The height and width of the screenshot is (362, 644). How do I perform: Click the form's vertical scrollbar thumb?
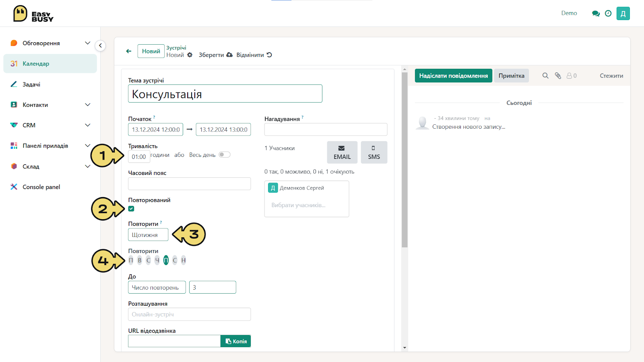405,160
